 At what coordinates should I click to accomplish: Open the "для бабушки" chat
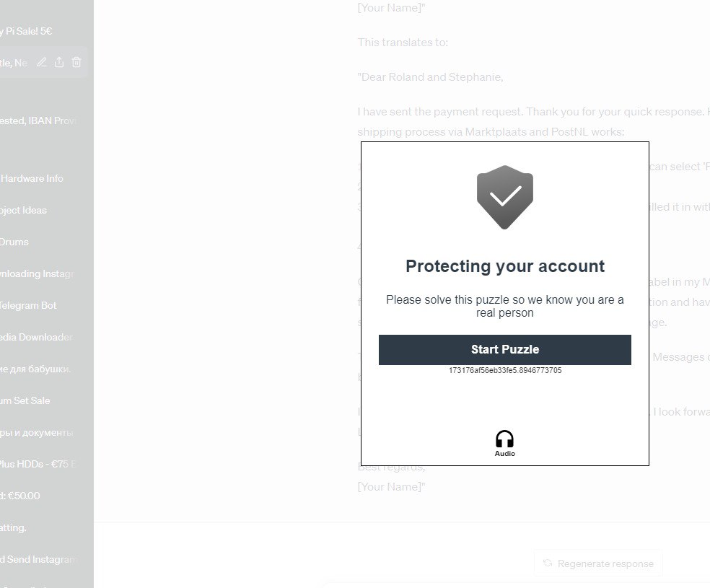[36, 369]
